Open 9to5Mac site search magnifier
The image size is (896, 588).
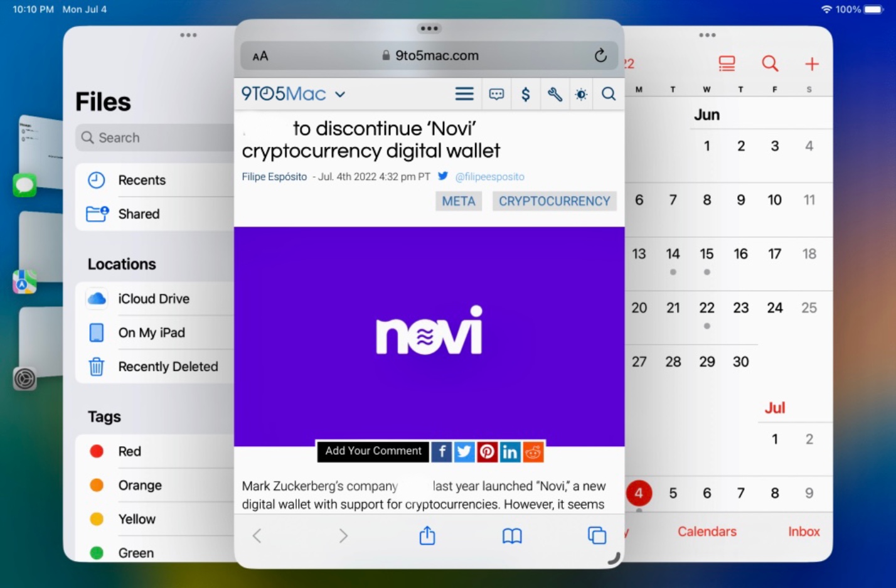(x=609, y=94)
